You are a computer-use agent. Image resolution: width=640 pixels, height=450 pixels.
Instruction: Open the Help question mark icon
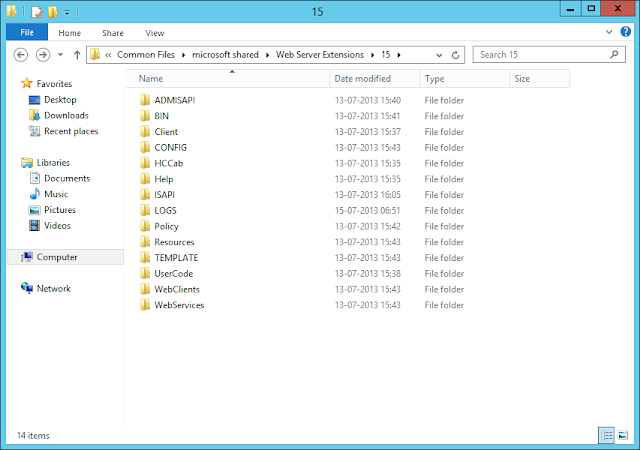point(626,32)
